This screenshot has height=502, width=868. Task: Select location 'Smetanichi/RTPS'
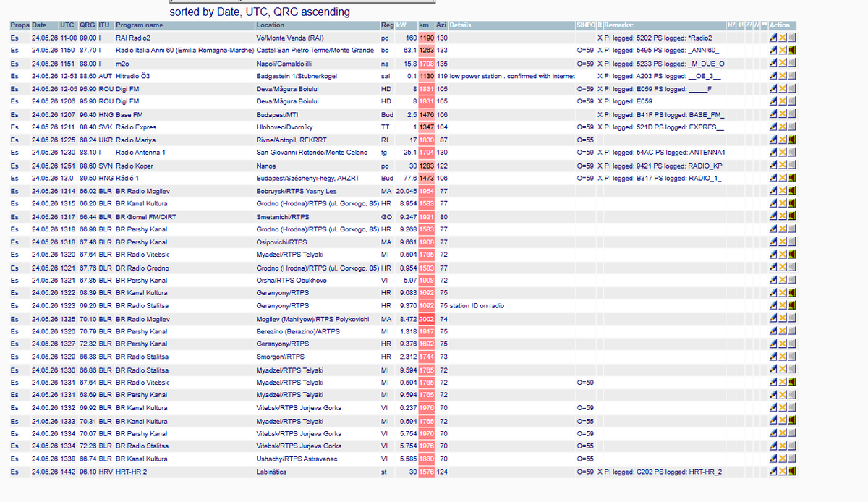(x=283, y=216)
